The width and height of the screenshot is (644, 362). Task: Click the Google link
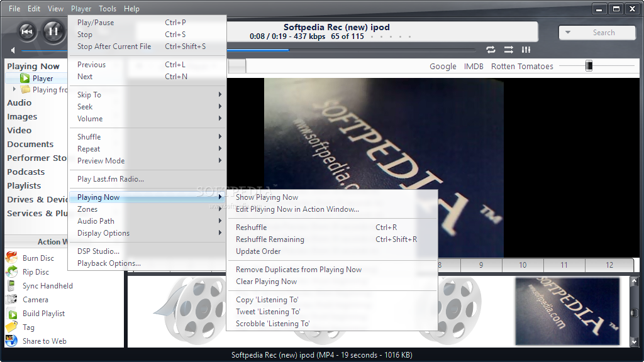click(443, 67)
